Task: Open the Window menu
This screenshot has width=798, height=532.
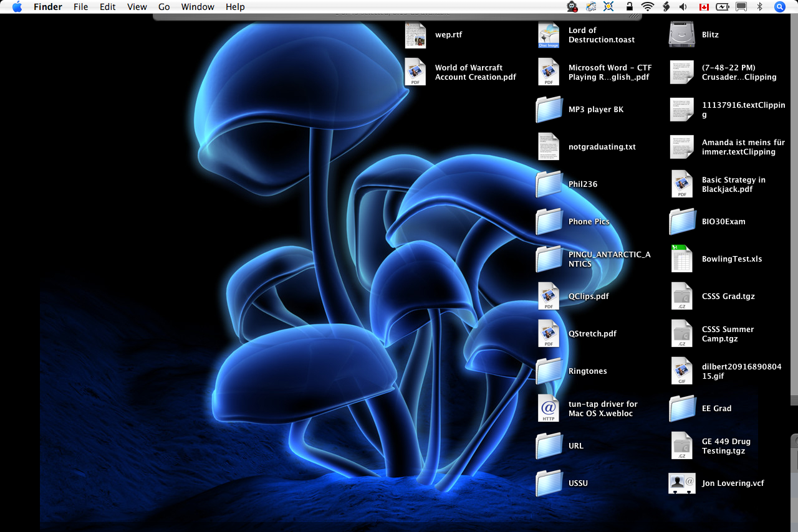Action: click(x=198, y=7)
